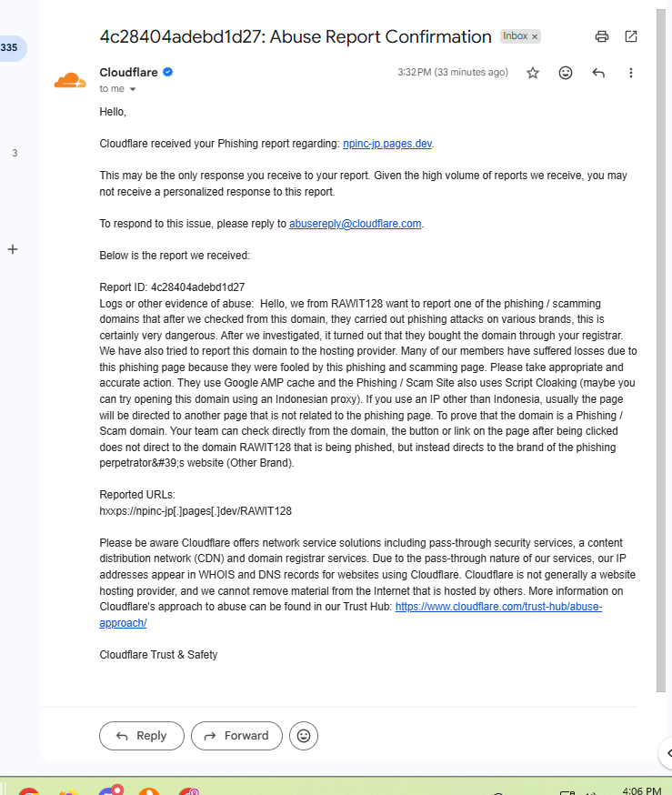
Task: Click the Cloudflare sender avatar logo
Action: point(70,81)
